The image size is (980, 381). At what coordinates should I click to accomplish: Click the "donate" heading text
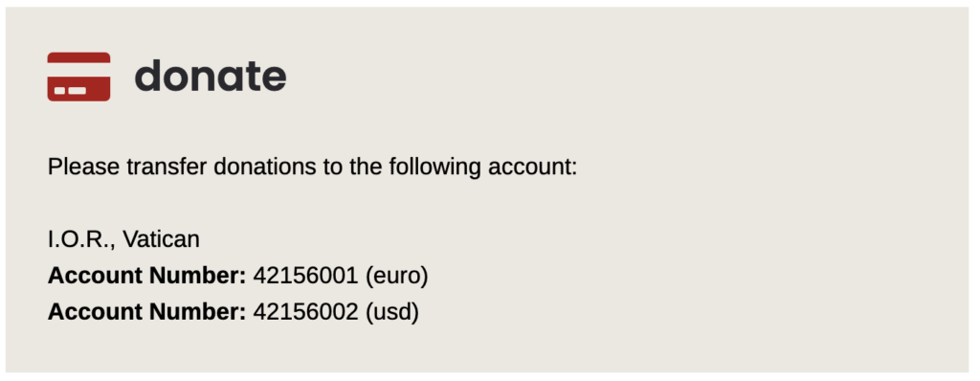(x=211, y=76)
